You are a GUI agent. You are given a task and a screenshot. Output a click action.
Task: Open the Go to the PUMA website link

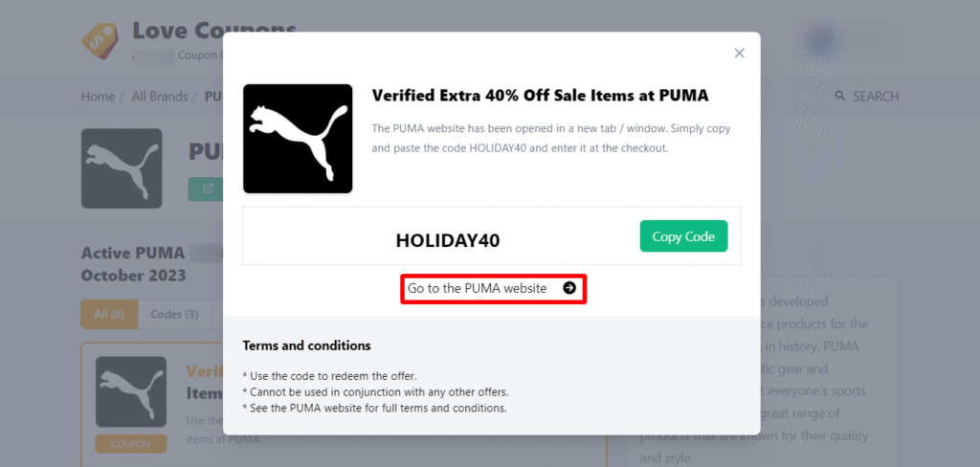point(478,288)
